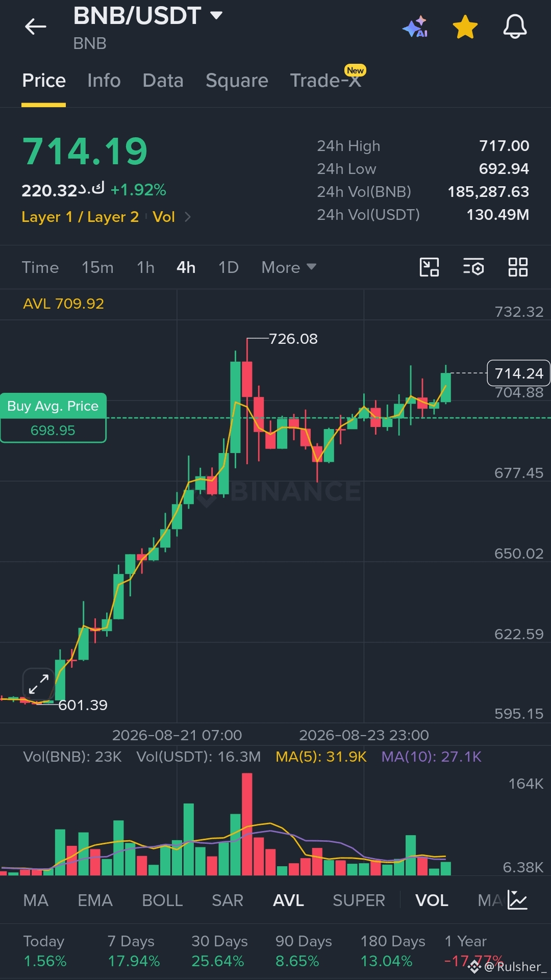The width and height of the screenshot is (551, 980).
Task: Tap the 180 Days 13.04% performance
Action: pos(393,951)
